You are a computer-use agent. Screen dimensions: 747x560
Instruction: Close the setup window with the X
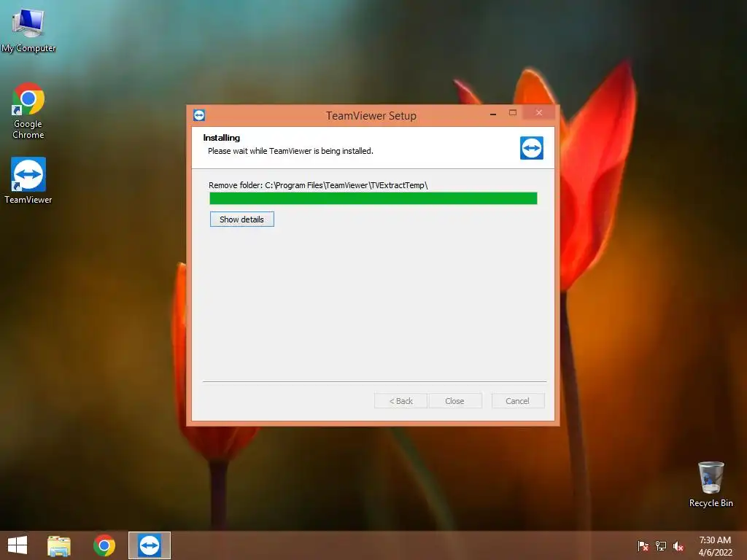pos(539,113)
